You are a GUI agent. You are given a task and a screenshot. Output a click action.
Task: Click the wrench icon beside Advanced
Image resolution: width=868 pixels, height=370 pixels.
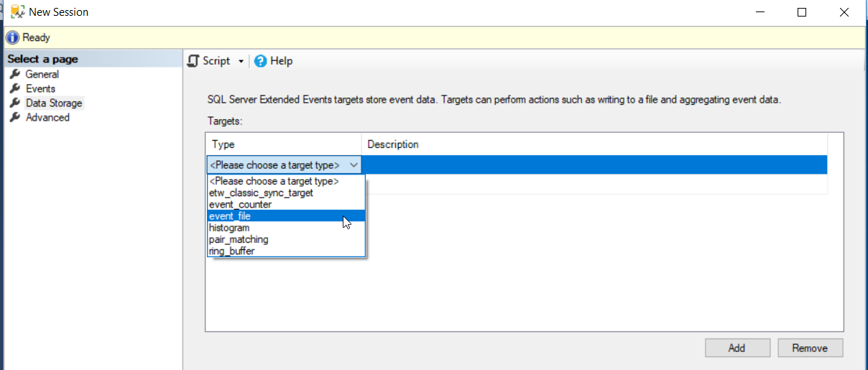pos(14,117)
